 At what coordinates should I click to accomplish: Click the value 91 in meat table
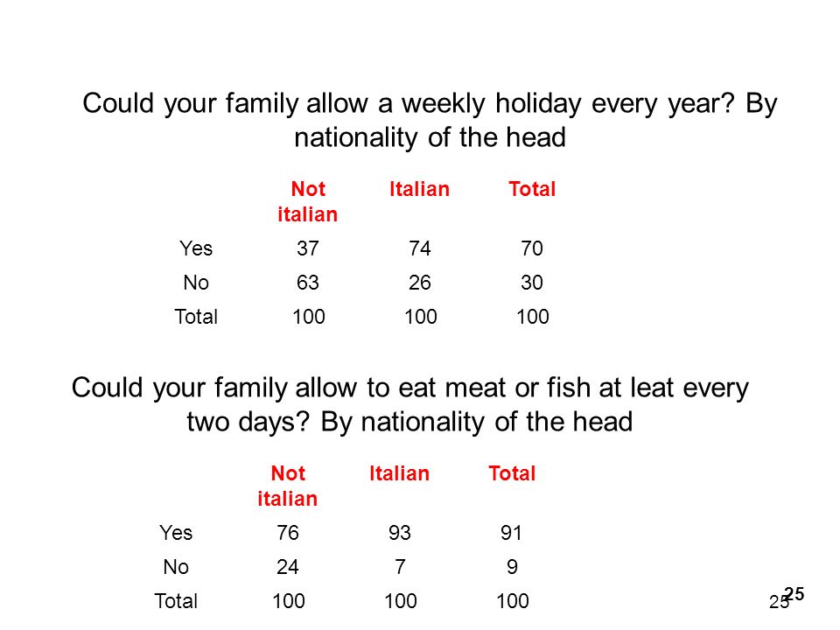[x=512, y=533]
